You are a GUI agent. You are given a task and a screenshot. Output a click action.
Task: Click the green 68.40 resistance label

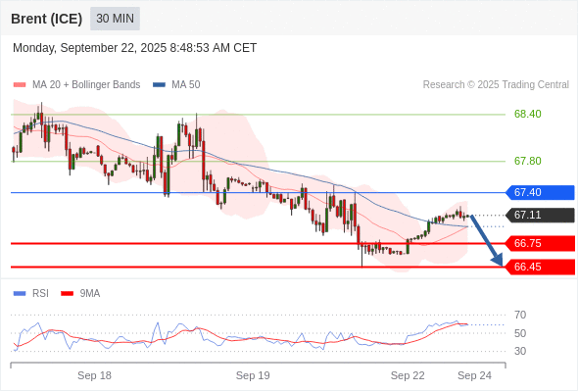[x=527, y=114]
